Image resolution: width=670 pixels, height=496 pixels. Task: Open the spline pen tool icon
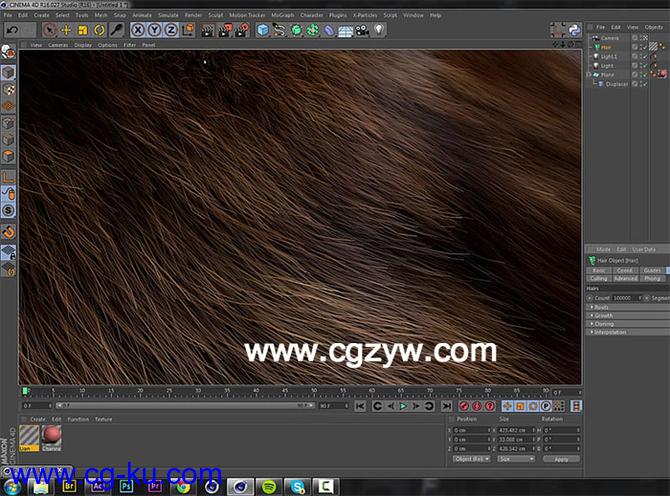279,30
